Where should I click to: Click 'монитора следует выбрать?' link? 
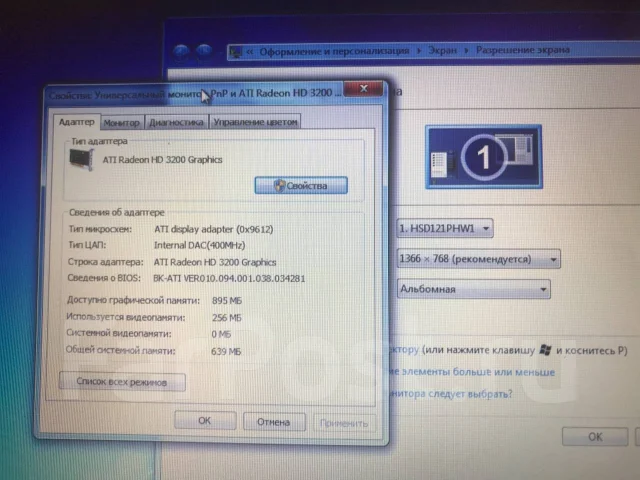point(450,394)
